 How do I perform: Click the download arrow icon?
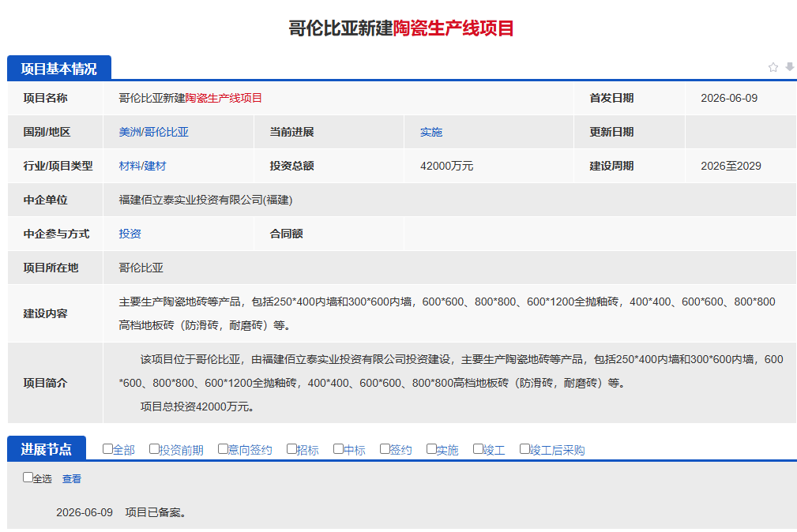[x=789, y=66]
